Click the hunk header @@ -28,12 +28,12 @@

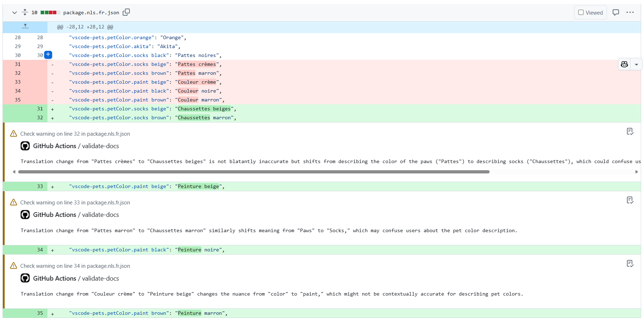pyautogui.click(x=85, y=27)
